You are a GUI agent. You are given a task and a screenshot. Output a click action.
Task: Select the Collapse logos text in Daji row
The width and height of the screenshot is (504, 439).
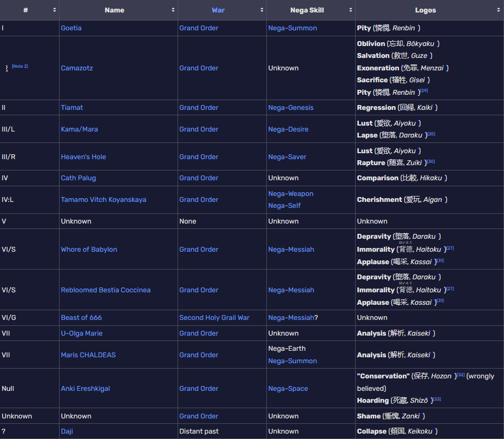click(397, 431)
